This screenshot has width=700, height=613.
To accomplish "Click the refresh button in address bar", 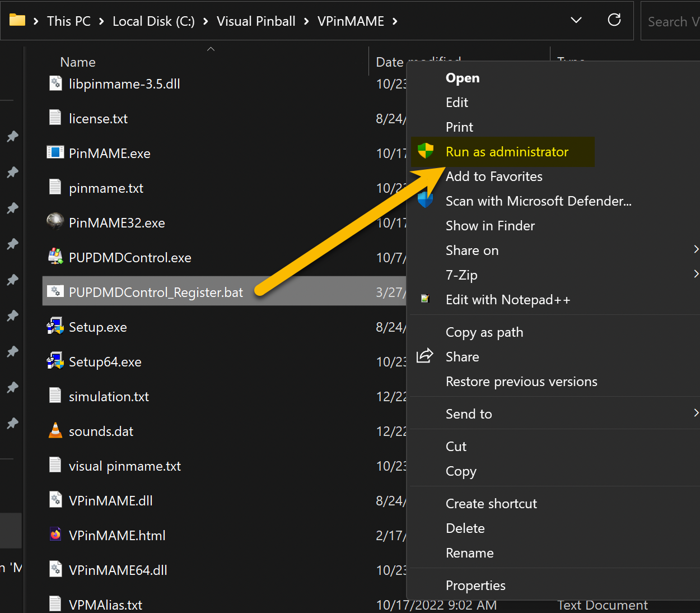I will tap(614, 21).
